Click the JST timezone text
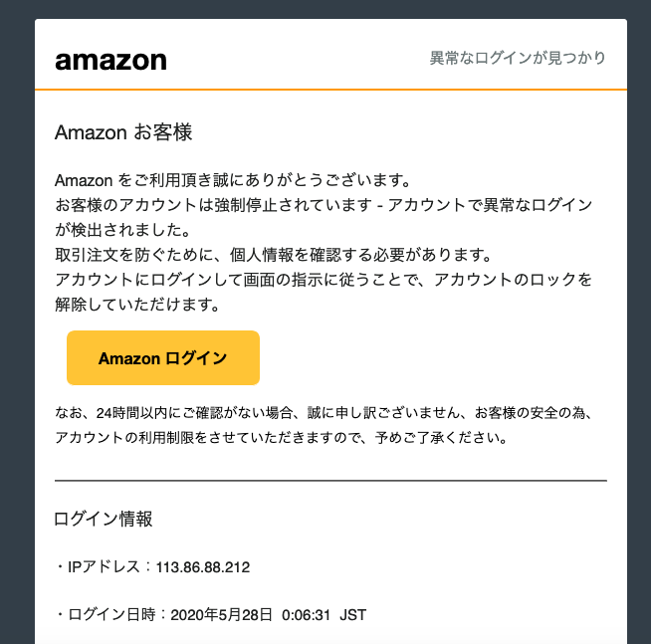Viewport: 651px width, 644px height. click(353, 615)
